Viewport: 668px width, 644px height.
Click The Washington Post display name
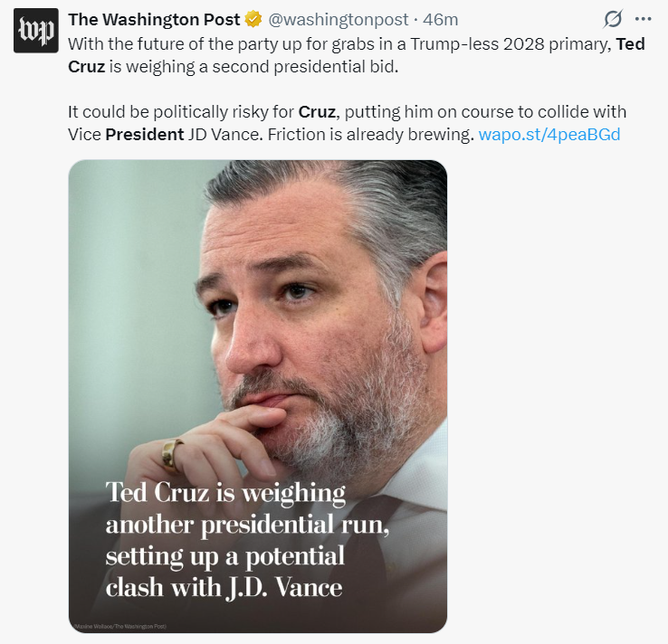coord(154,20)
